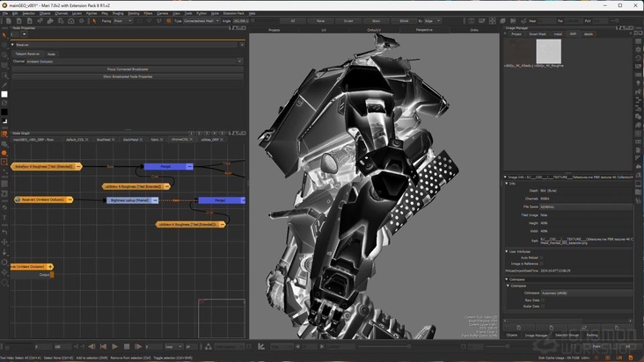
Task: Click the black background color swatch
Action: tap(4, 112)
